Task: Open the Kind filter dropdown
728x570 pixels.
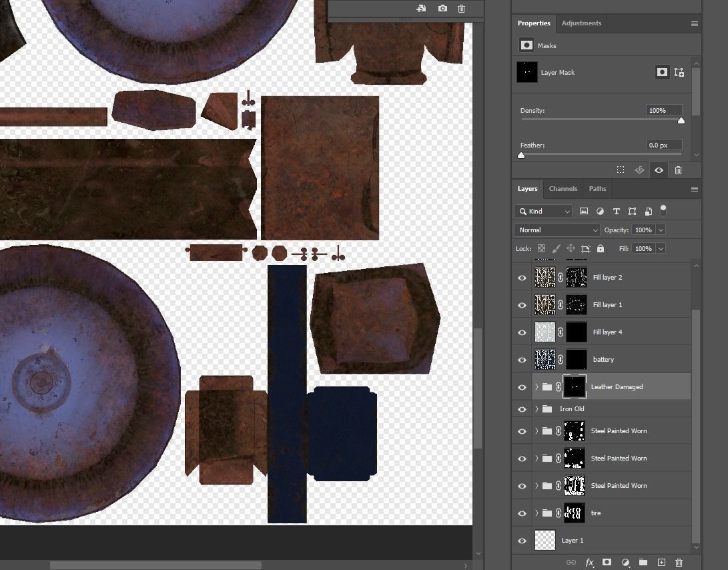Action: [x=543, y=212]
